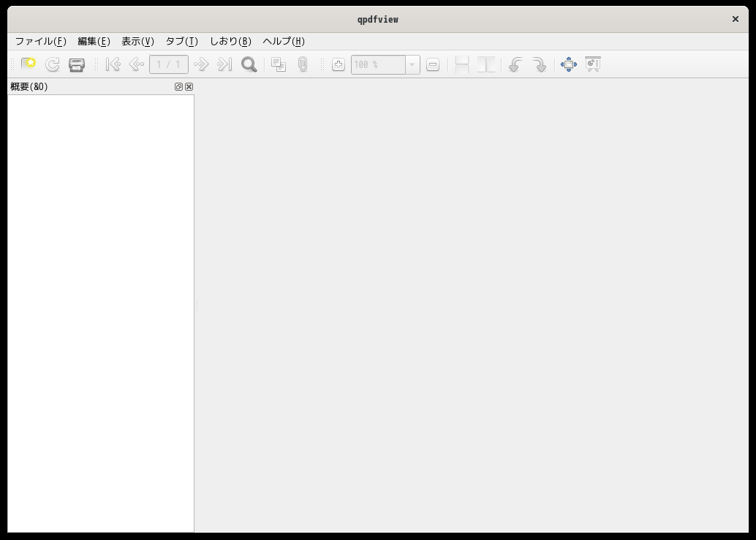Open a file with the folder-star icon
The width and height of the screenshot is (756, 540).
(29, 64)
